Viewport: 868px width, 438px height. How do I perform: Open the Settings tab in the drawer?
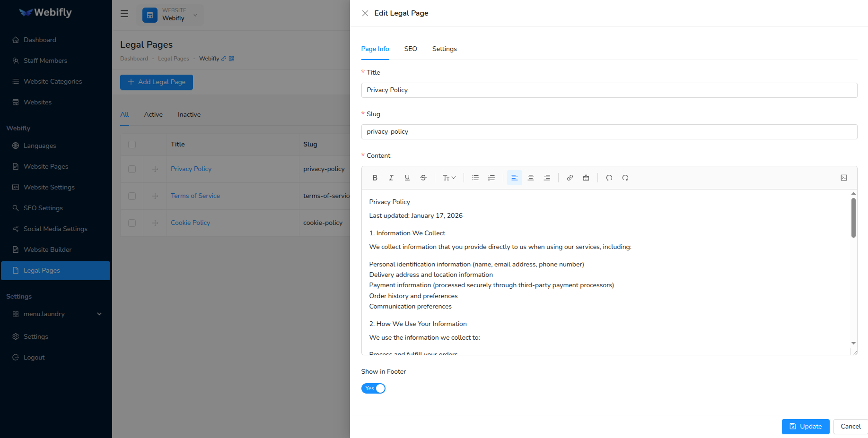(444, 49)
